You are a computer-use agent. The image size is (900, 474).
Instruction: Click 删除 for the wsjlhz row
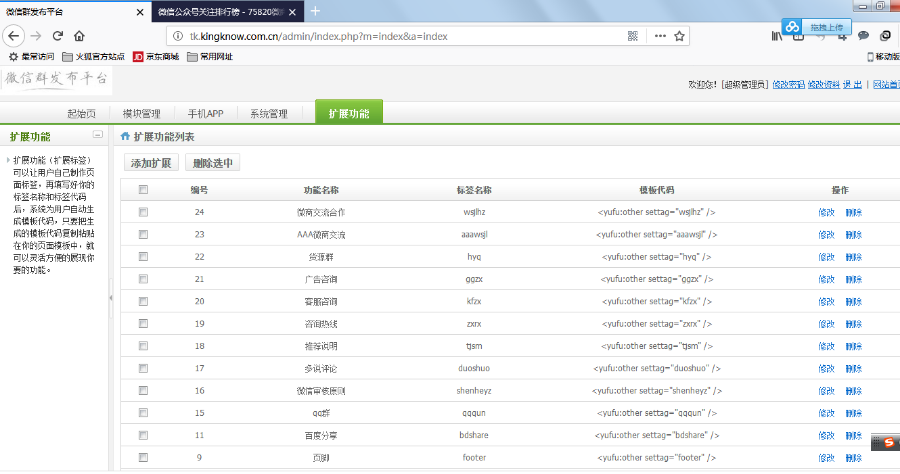pyautogui.click(x=854, y=212)
